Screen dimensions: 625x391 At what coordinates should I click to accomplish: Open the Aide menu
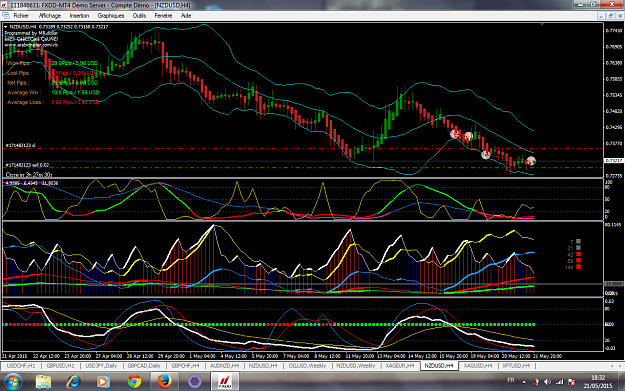[x=186, y=16]
